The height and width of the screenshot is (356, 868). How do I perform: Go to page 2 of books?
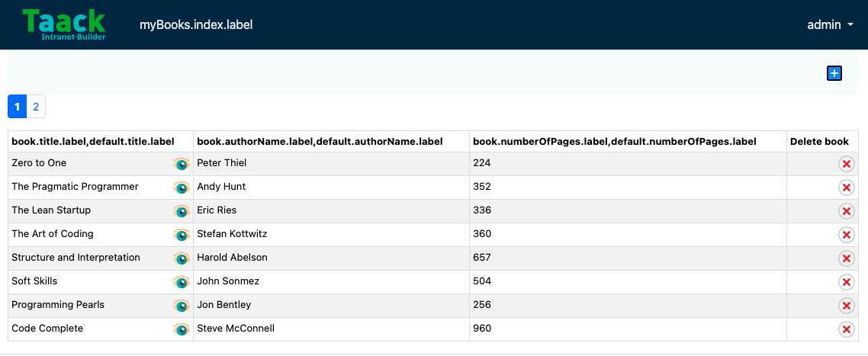point(36,107)
